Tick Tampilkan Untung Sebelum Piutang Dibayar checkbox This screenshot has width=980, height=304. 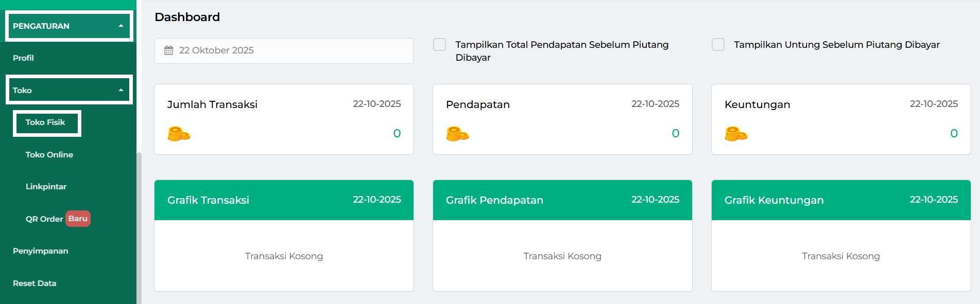tap(718, 45)
